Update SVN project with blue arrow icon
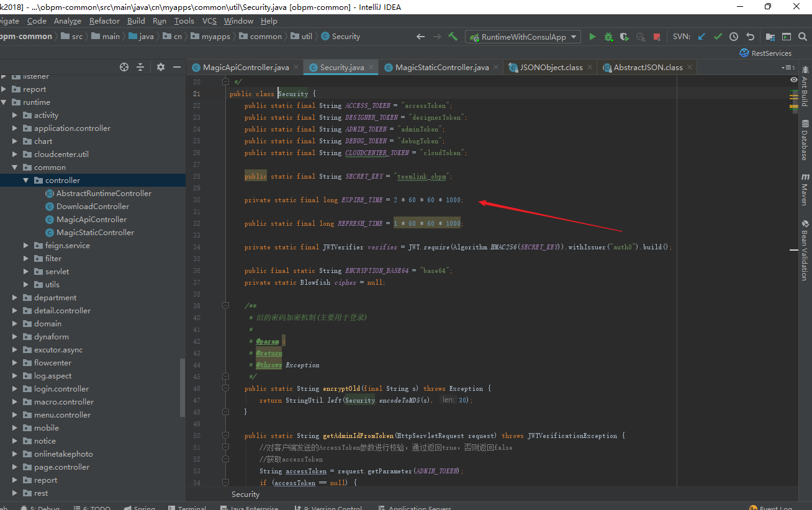The height and width of the screenshot is (510, 812). 702,37
